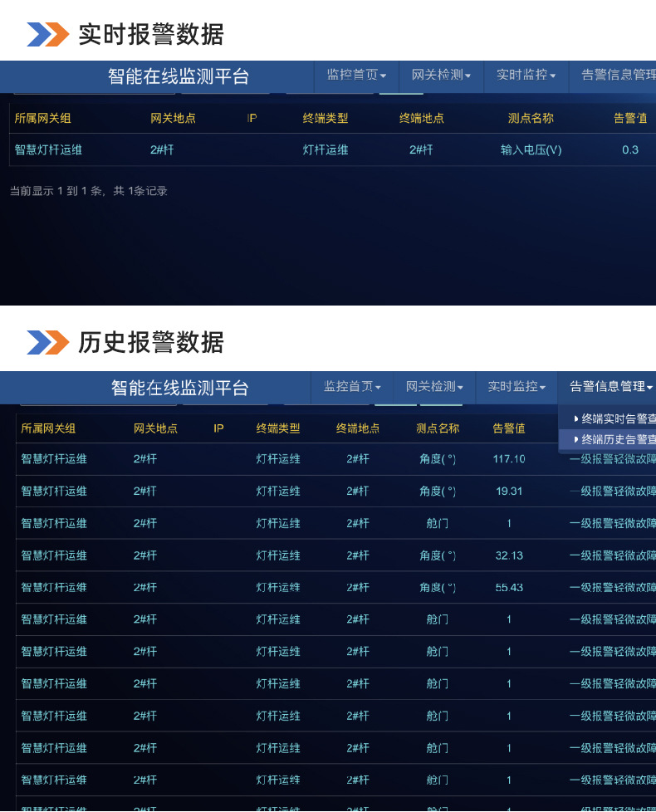Click 所属网关组 column header in the history table

pos(48,428)
